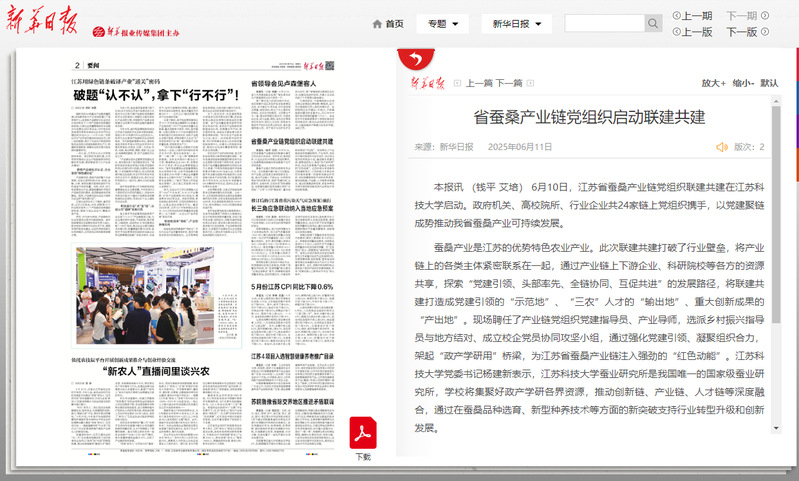Open the 专题 dropdown menu
Screen dimensions: 799x481
(x=442, y=24)
